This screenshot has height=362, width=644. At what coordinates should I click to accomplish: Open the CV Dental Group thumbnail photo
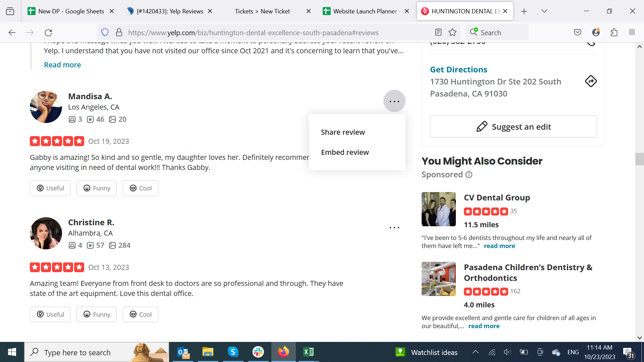pos(438,209)
